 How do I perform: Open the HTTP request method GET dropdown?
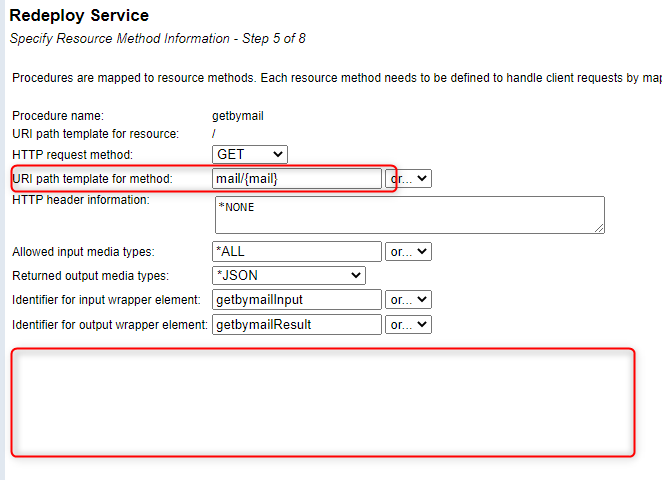tap(250, 154)
